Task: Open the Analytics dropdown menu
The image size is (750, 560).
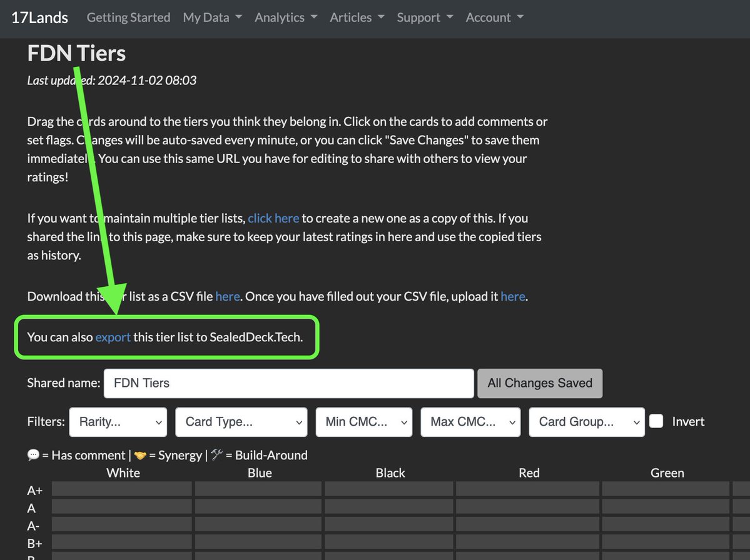Action: point(285,17)
